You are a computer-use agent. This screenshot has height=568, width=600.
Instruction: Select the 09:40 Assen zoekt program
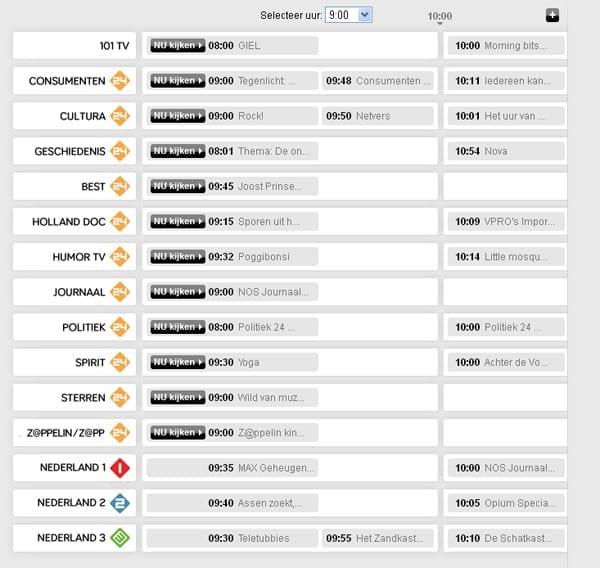click(232, 503)
